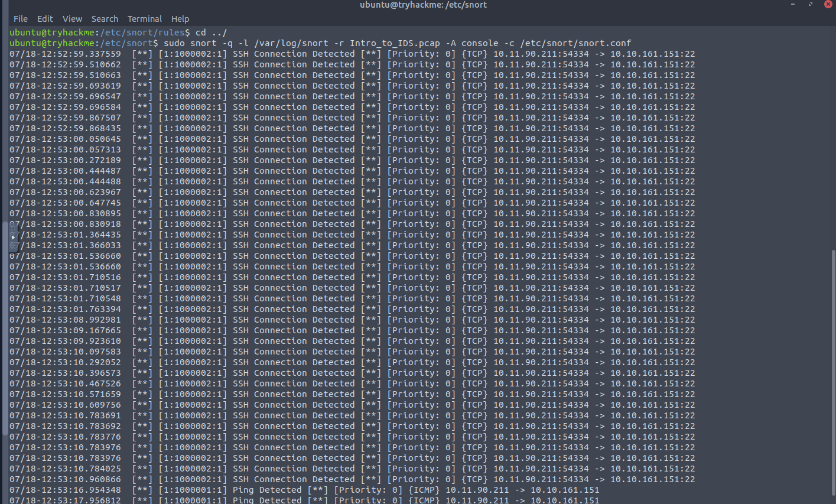The image size is (836, 504).
Task: Click timestamp 07/18-12:53:00.444488
Action: pyautogui.click(x=65, y=181)
